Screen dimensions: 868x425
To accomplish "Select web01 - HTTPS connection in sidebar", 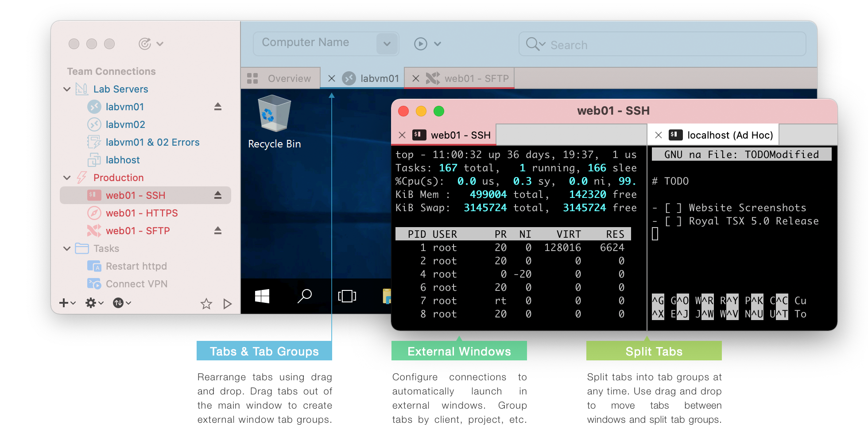I will [x=142, y=213].
